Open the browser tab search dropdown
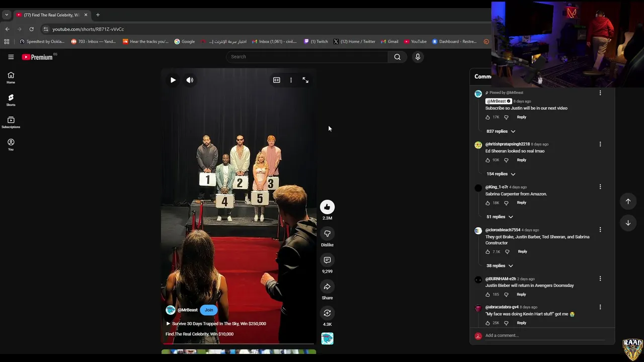 pyautogui.click(x=6, y=15)
